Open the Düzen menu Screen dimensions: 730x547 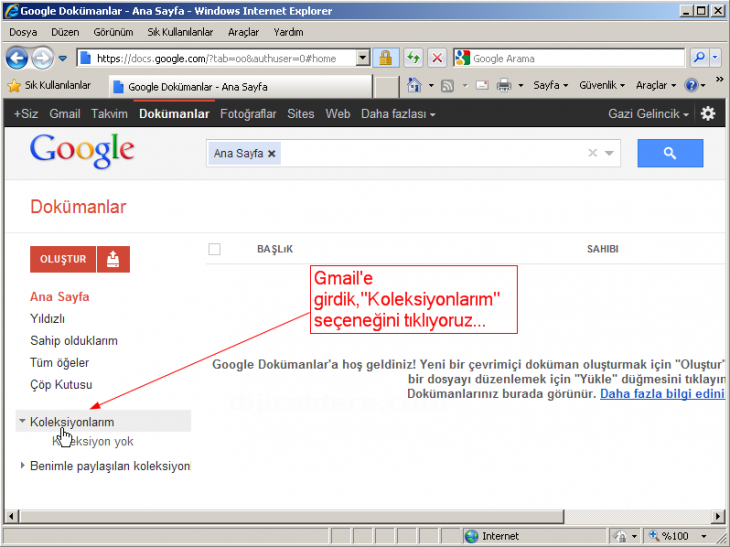click(x=65, y=32)
